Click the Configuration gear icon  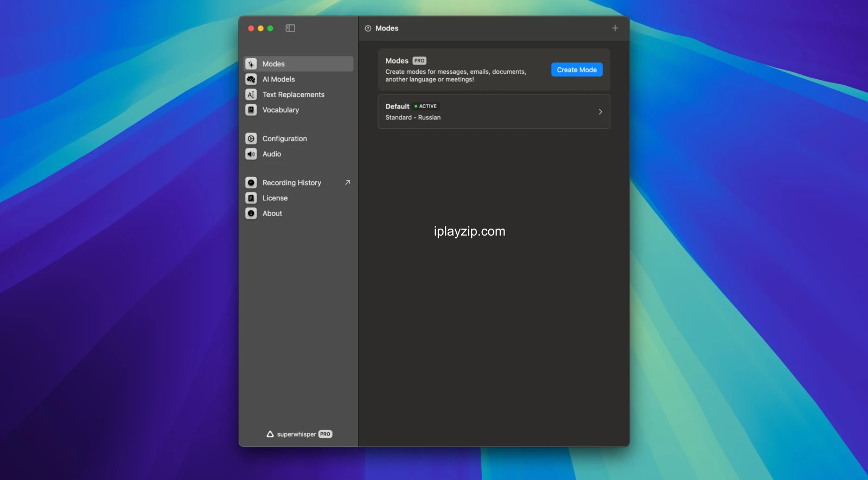(x=251, y=138)
